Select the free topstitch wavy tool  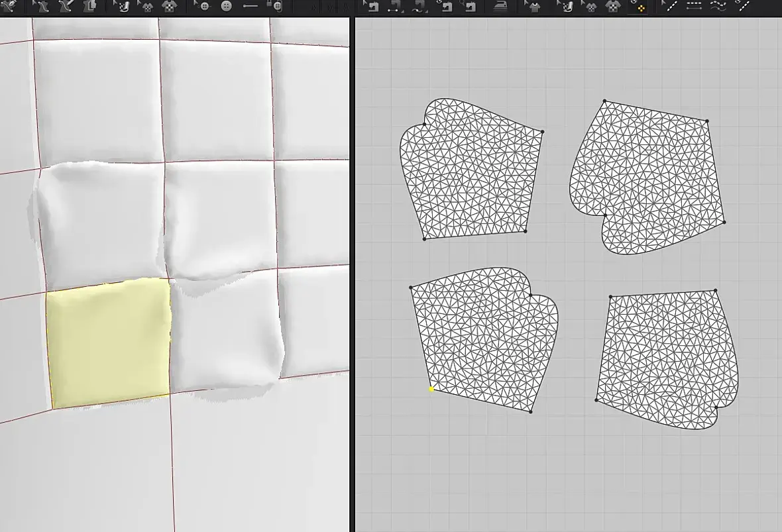coord(718,6)
